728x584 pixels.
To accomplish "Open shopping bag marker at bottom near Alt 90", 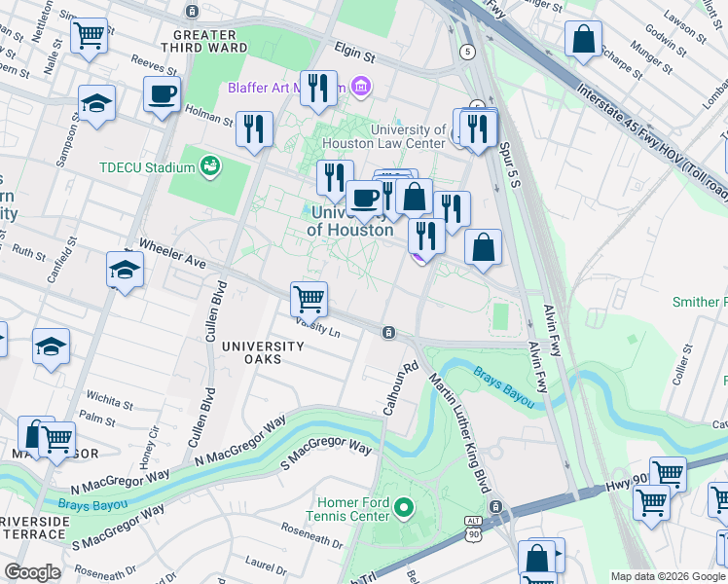I will tap(536, 559).
